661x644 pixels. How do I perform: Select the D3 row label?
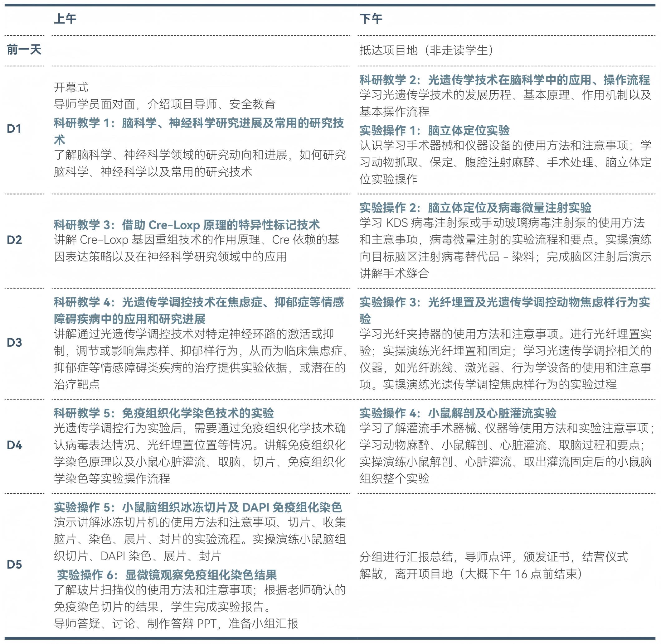click(x=14, y=343)
